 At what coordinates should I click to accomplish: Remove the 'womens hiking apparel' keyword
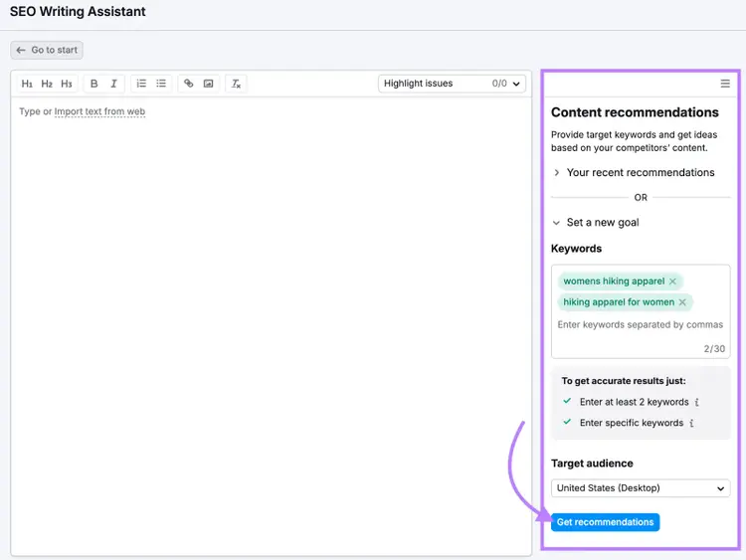[672, 281]
